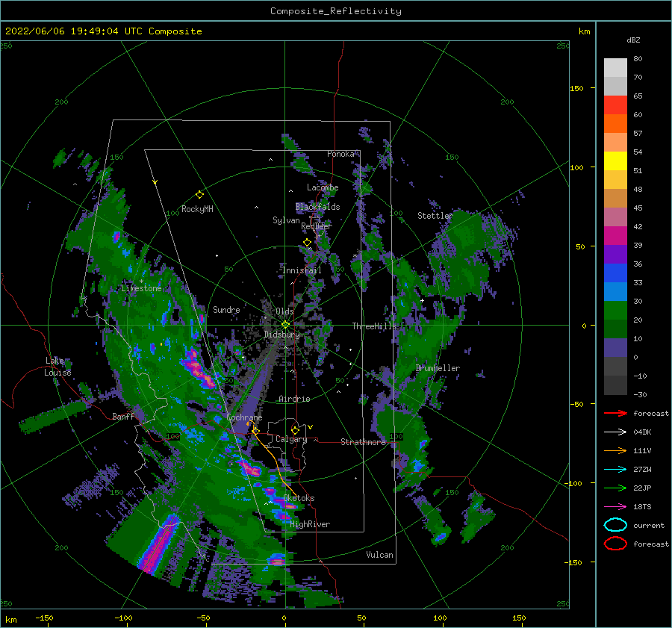Click the dBZ legend heading

[x=633, y=40]
